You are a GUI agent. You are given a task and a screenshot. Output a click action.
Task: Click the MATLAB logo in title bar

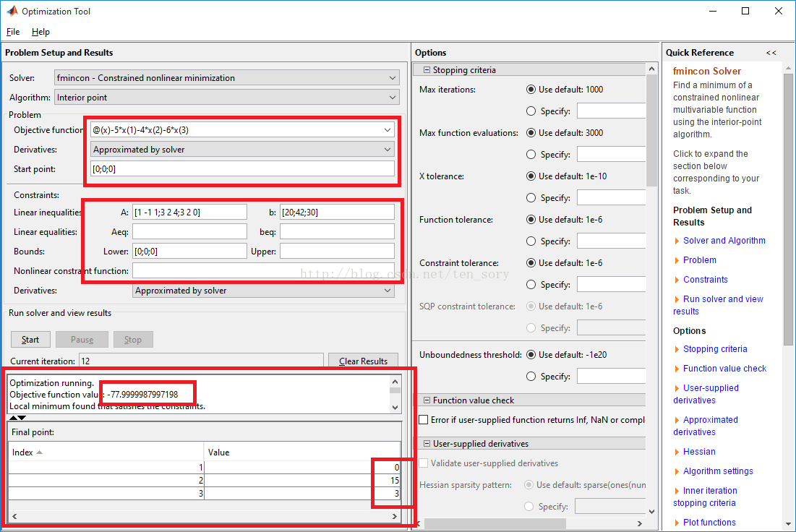point(12,11)
